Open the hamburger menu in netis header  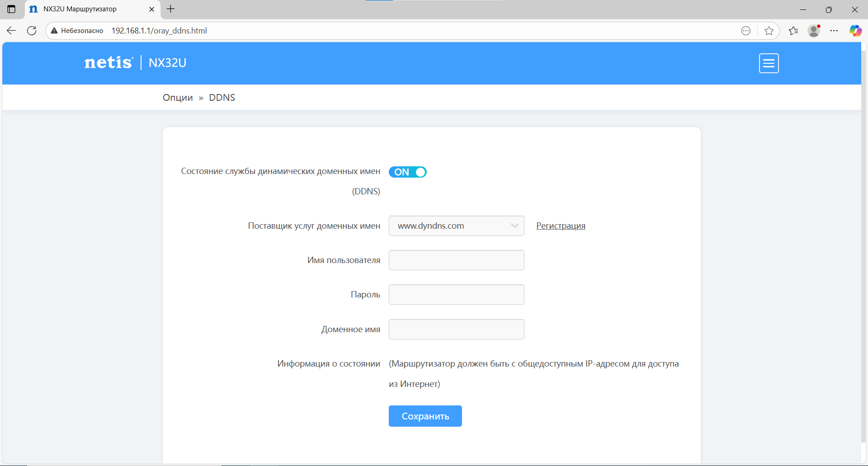coord(769,63)
